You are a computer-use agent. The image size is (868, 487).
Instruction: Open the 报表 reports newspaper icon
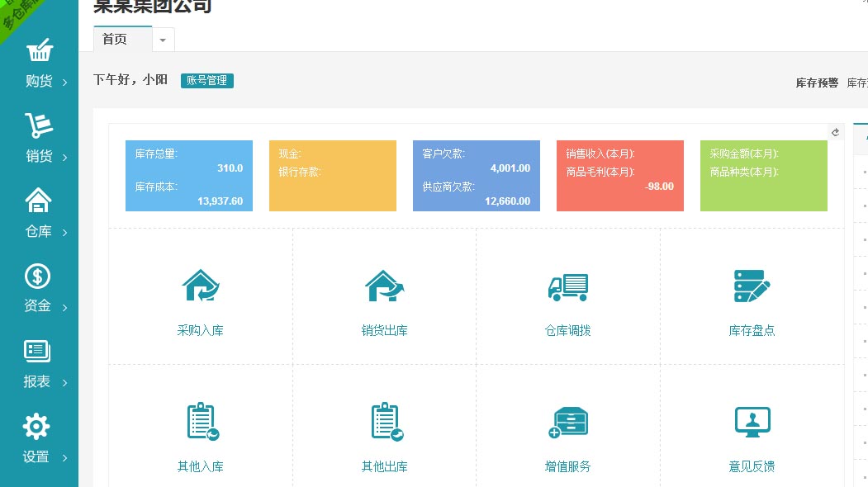[x=37, y=351]
